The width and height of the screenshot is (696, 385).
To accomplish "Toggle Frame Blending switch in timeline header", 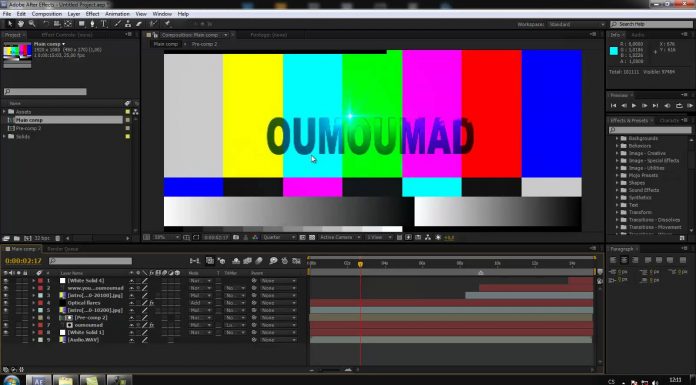I will 247,261.
